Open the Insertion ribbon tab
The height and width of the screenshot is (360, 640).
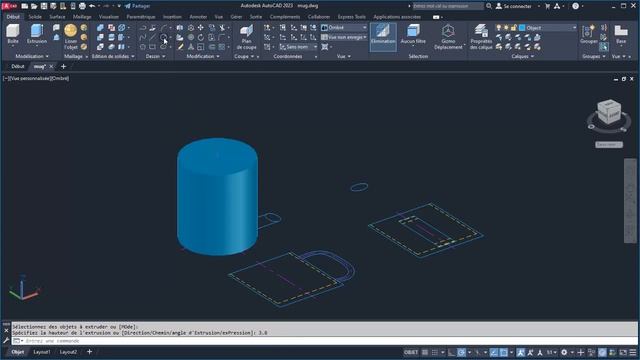172,17
